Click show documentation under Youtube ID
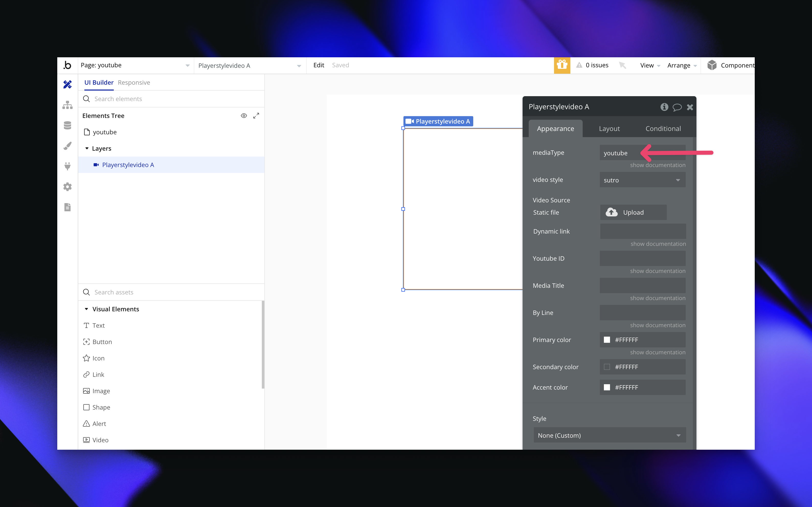Viewport: 812px width, 507px height. (x=658, y=271)
